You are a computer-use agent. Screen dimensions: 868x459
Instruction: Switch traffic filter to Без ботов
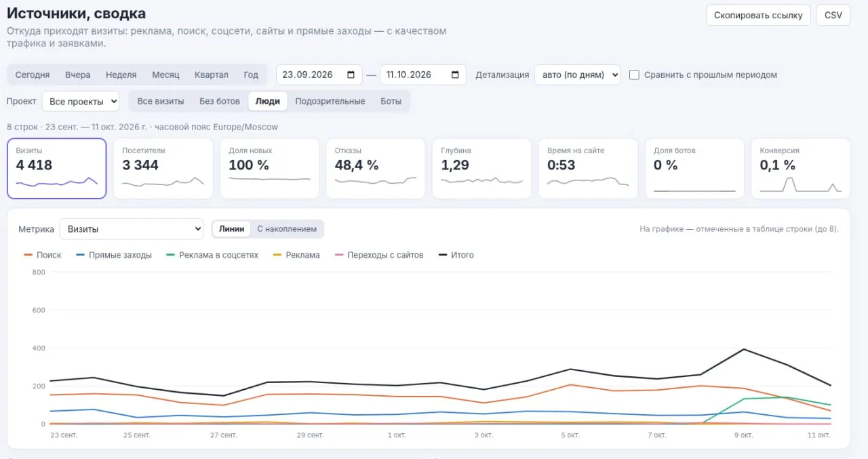[x=220, y=101]
